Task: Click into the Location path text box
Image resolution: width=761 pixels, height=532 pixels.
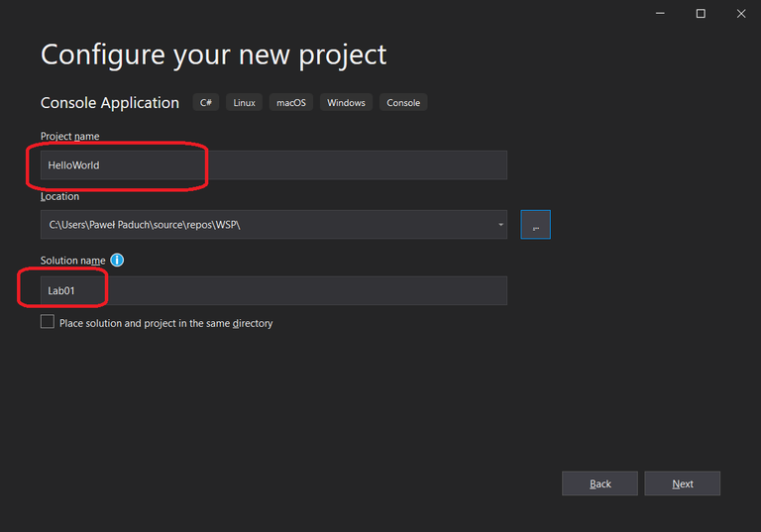Action: (268, 225)
